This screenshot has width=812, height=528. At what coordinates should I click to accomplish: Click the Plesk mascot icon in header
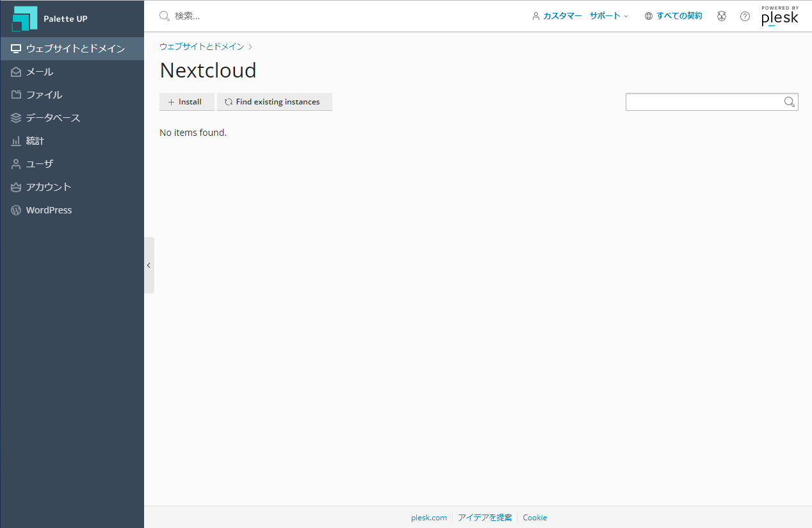(x=722, y=16)
